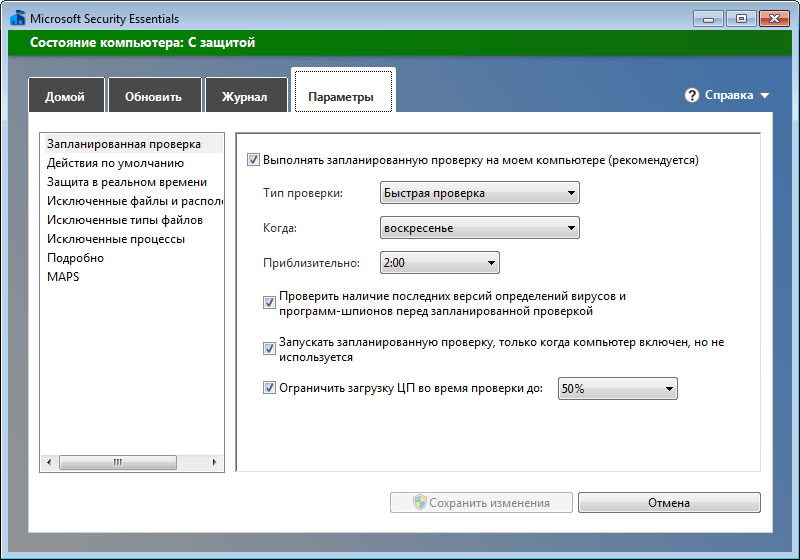Select Исключенные файлы и расположения item
Viewport: 800px width, 560px height.
coord(135,201)
